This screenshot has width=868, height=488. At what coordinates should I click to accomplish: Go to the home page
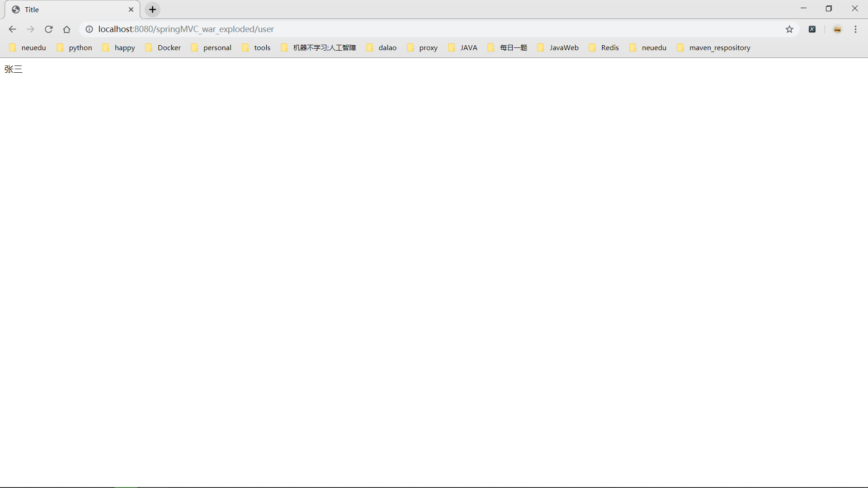pos(67,29)
